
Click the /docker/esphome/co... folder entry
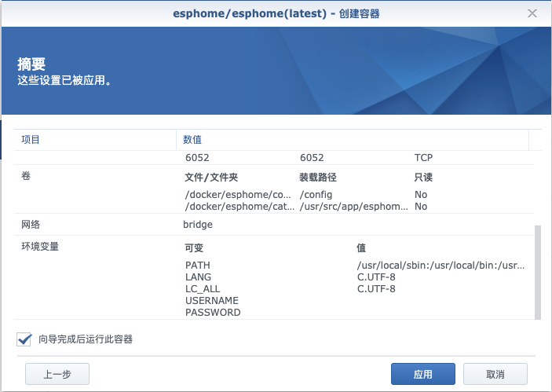(238, 195)
